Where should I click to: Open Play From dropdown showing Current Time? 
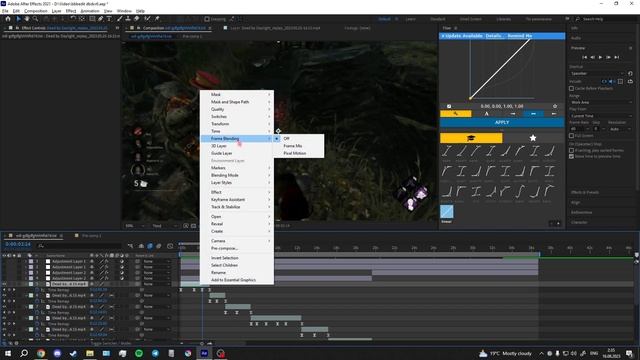pos(601,116)
